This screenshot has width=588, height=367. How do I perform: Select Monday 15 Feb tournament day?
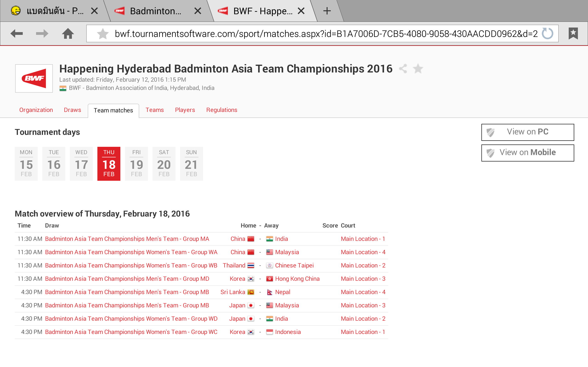click(x=26, y=164)
